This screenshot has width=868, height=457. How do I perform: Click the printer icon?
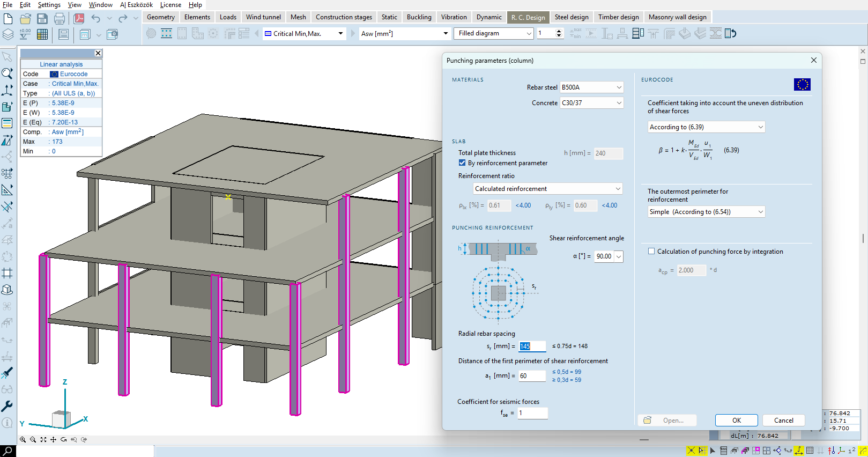(60, 19)
